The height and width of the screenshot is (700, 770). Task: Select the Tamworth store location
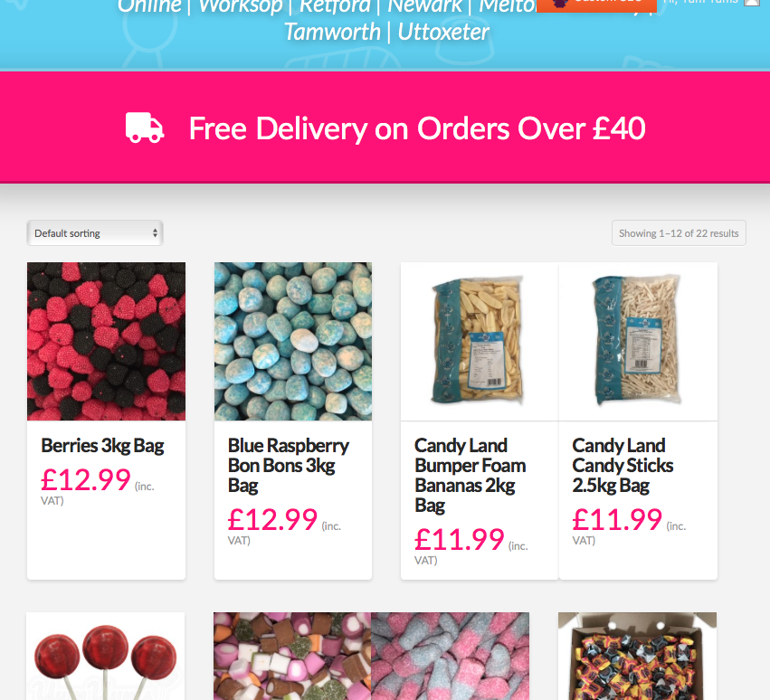point(332,33)
